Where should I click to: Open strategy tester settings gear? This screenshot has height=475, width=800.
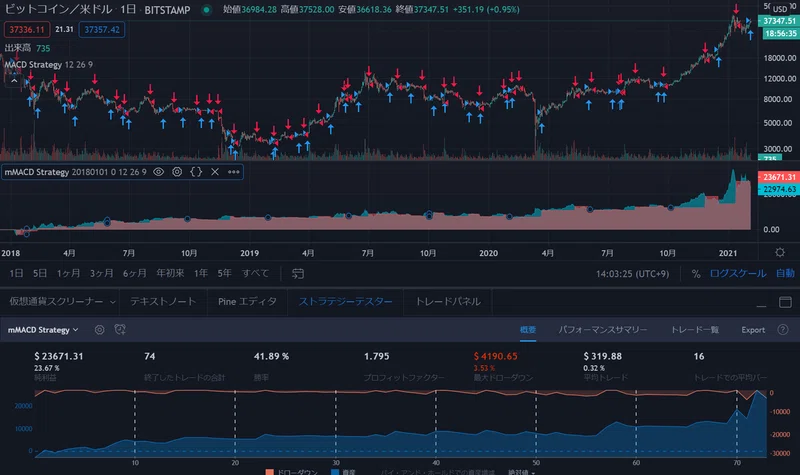(x=99, y=330)
